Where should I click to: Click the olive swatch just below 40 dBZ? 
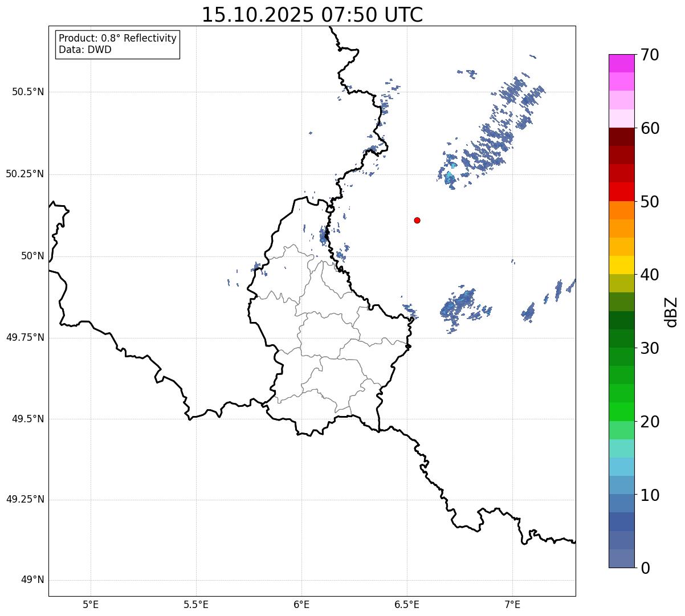pos(621,283)
